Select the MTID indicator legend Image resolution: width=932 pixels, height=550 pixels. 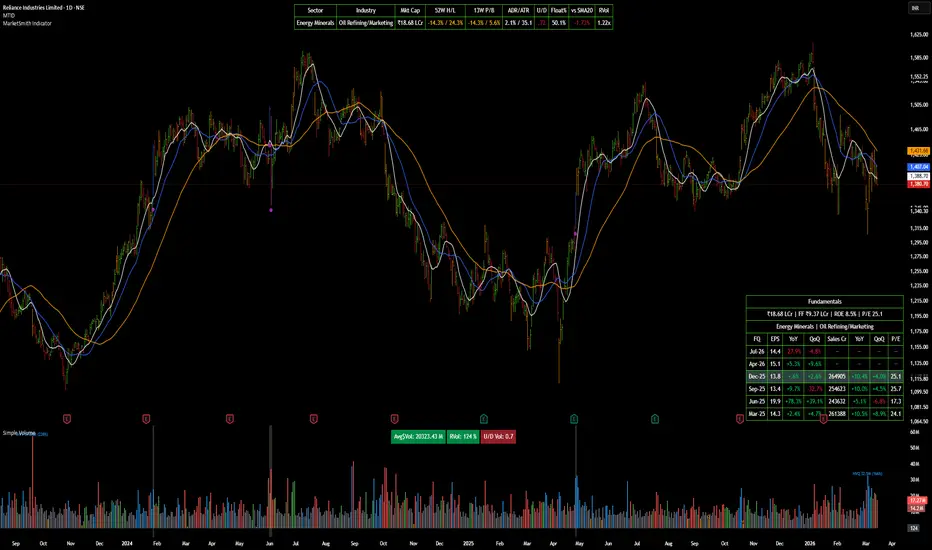pos(9,15)
